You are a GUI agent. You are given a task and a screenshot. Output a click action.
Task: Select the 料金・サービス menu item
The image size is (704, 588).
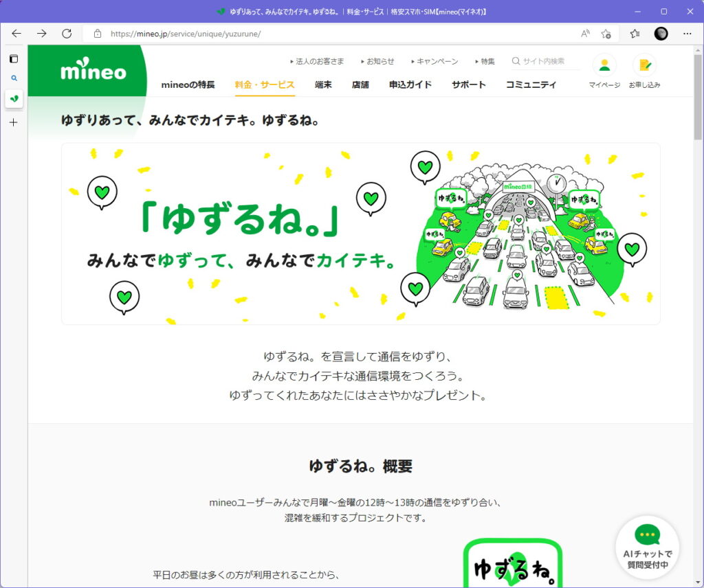(265, 84)
